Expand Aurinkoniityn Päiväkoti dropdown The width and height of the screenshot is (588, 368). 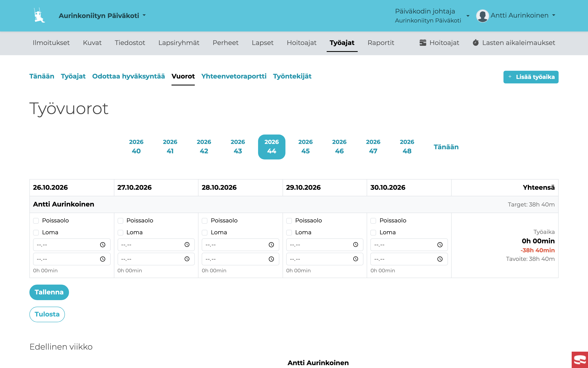(102, 16)
